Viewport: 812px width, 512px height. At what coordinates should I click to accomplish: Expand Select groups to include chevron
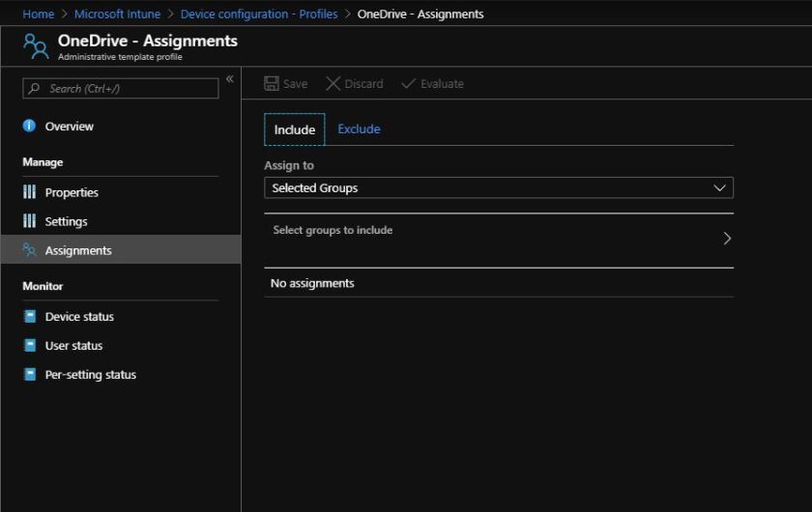[727, 239]
